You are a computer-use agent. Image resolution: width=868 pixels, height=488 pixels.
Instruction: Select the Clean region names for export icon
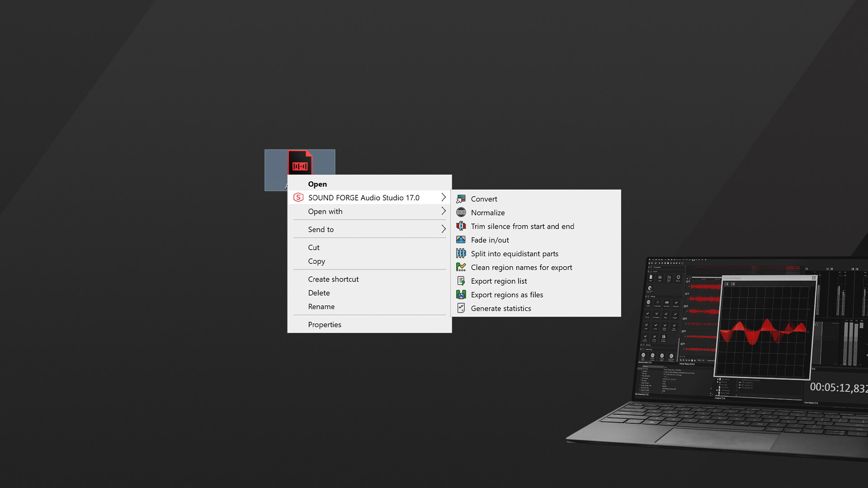tap(461, 267)
